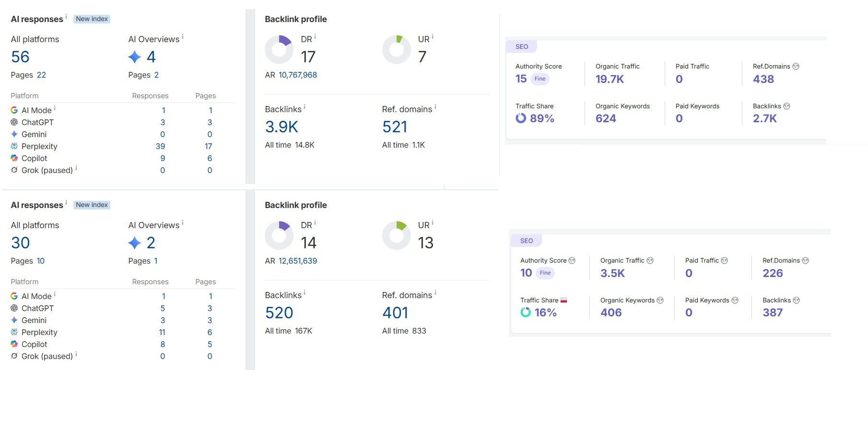Click the info icon beside bottom Grok (paused)
The height and width of the screenshot is (428, 868).
tap(76, 354)
